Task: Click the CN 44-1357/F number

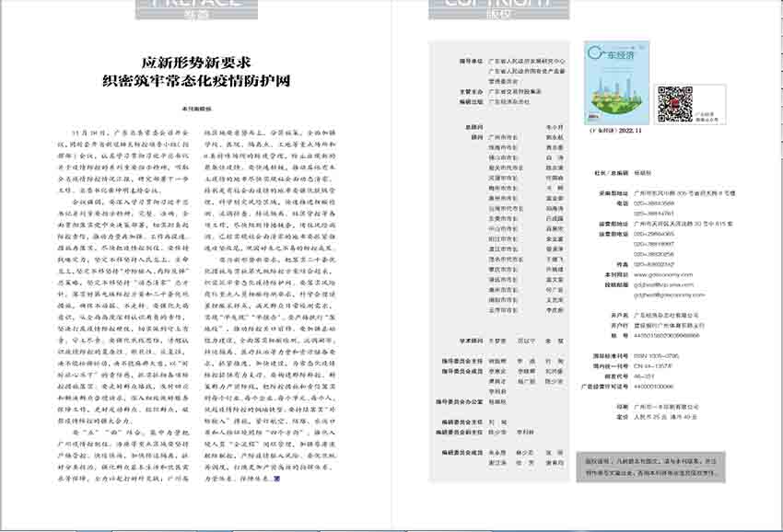Action: click(649, 364)
